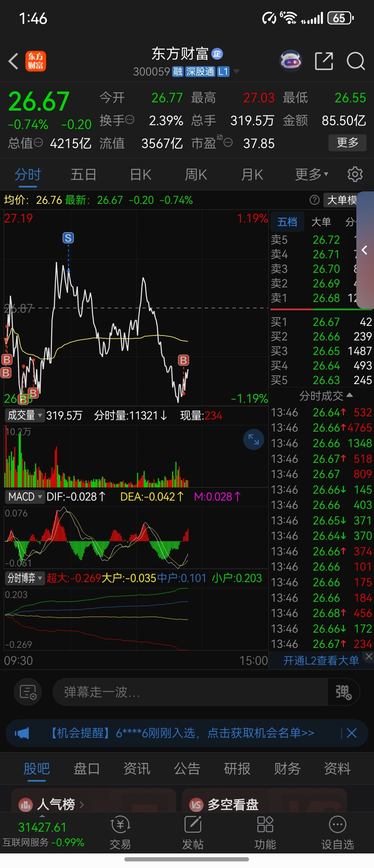The width and height of the screenshot is (374, 868).
Task: Open the 更多 chart period dropdown
Action: (312, 174)
